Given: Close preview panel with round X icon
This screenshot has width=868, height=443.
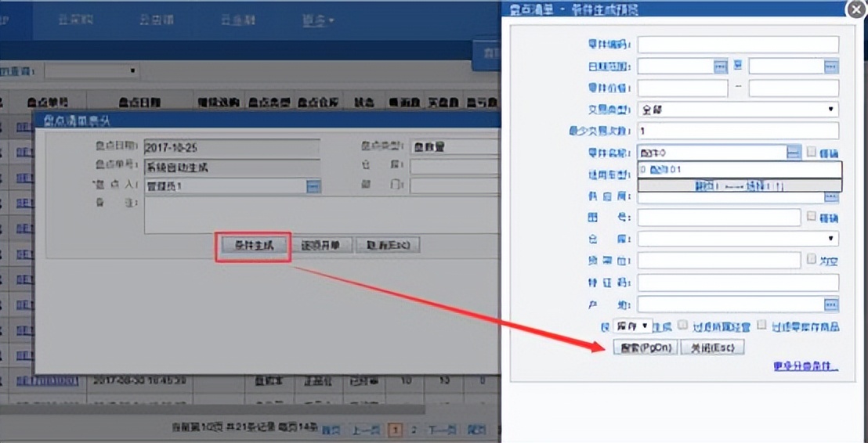Looking at the screenshot, I should 857,10.
